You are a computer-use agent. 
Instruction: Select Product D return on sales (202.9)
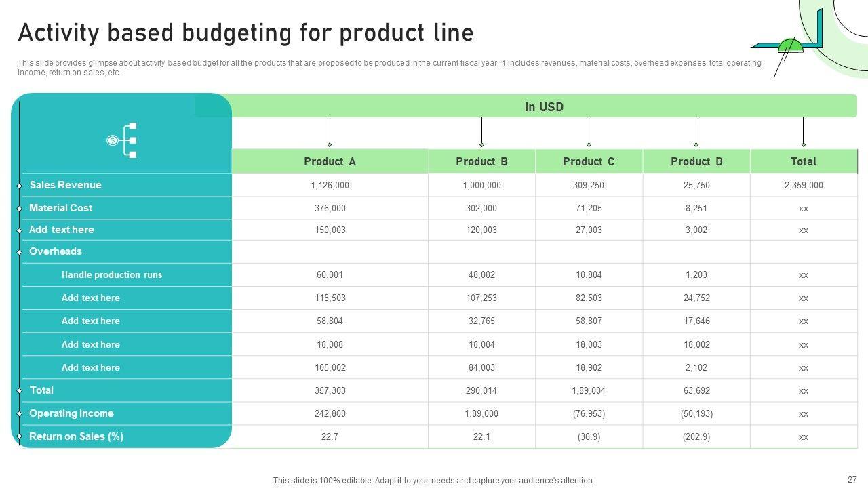pos(696,436)
